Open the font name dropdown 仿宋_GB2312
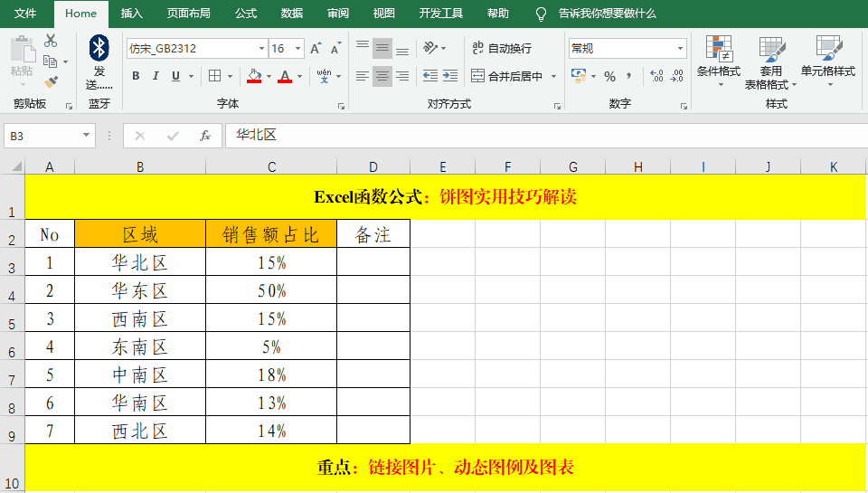Viewport: 868px width, 493px height. [x=262, y=49]
